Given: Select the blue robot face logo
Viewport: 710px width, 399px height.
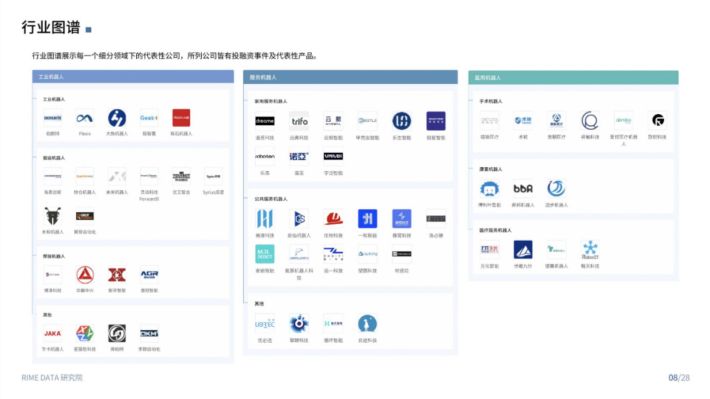Looking at the screenshot, I should (x=489, y=188).
